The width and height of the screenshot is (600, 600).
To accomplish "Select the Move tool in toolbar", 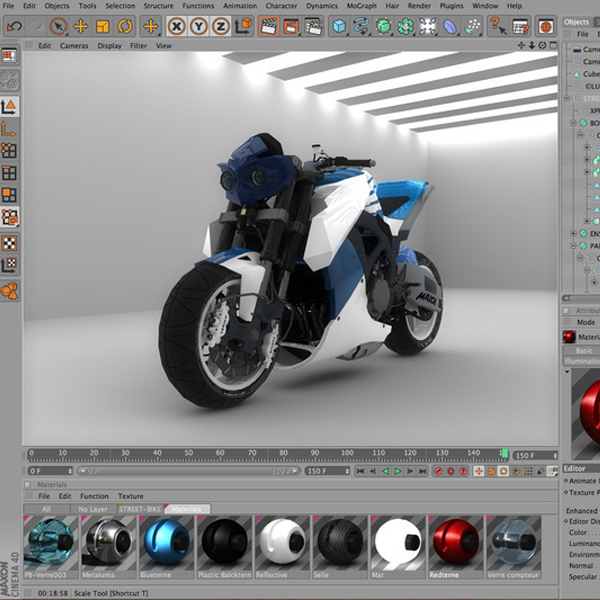I will point(81,26).
